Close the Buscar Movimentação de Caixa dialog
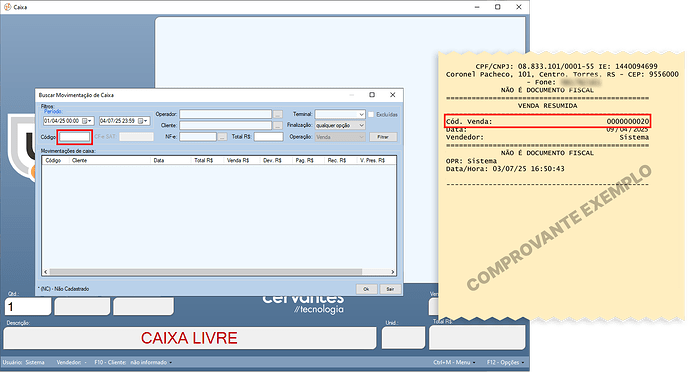 tap(393, 95)
